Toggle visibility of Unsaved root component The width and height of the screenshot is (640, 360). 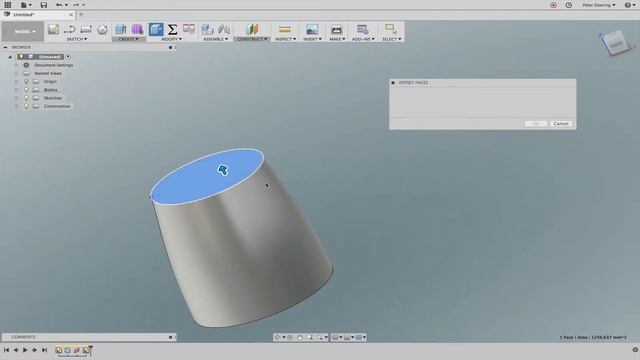point(20,57)
